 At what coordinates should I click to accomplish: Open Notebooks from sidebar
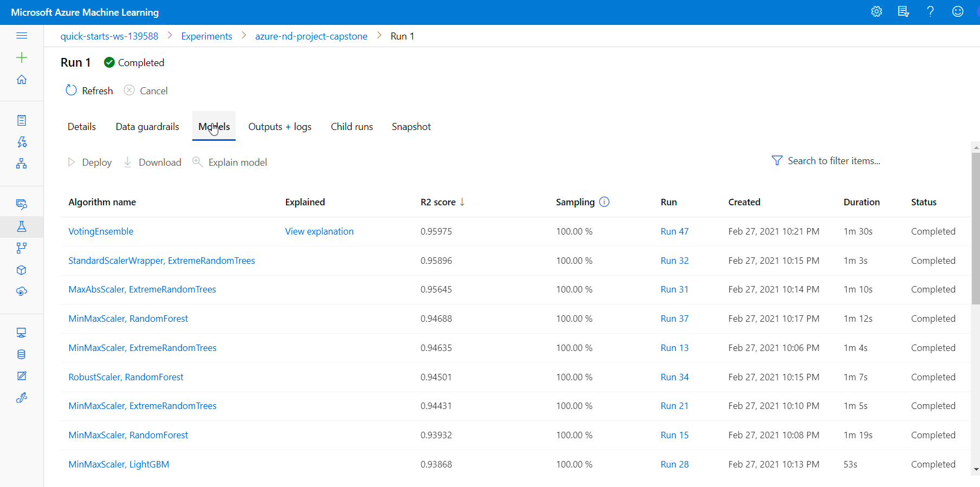click(22, 120)
